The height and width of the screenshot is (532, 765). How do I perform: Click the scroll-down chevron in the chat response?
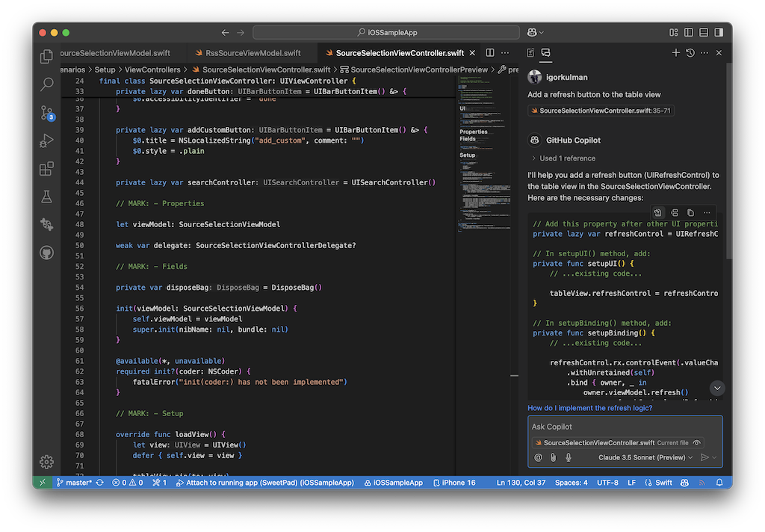(x=717, y=388)
